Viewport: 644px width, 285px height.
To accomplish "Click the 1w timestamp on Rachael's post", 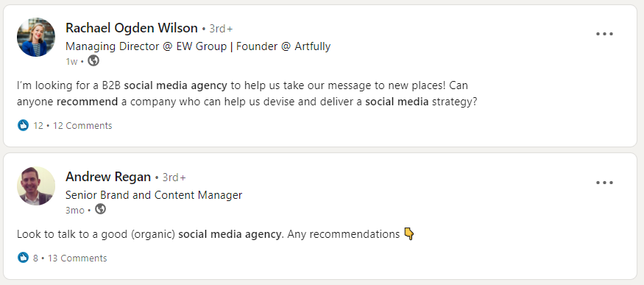I will point(71,62).
